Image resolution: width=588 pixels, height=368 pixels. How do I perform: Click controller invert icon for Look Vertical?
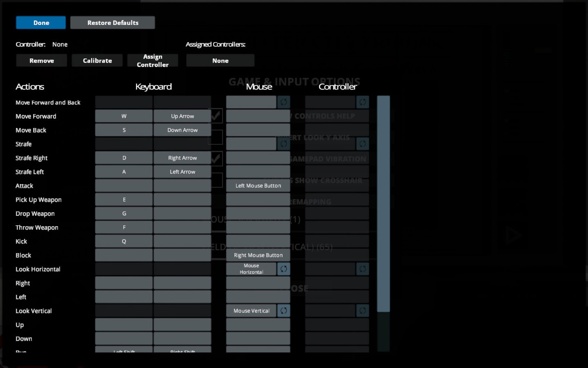(362, 311)
